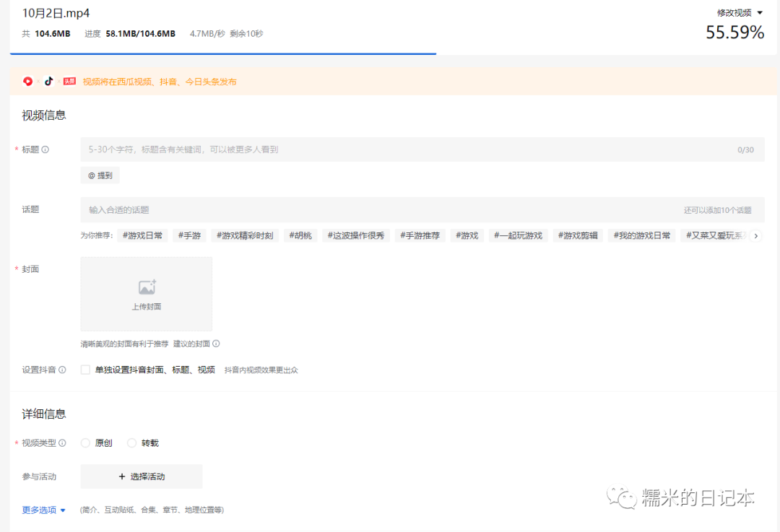Click the 选择活动 button
Viewport: 780px width, 532px height.
tap(142, 476)
